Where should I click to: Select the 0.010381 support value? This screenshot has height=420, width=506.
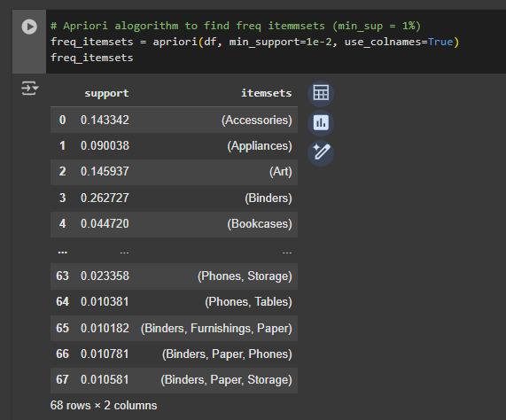pos(105,301)
